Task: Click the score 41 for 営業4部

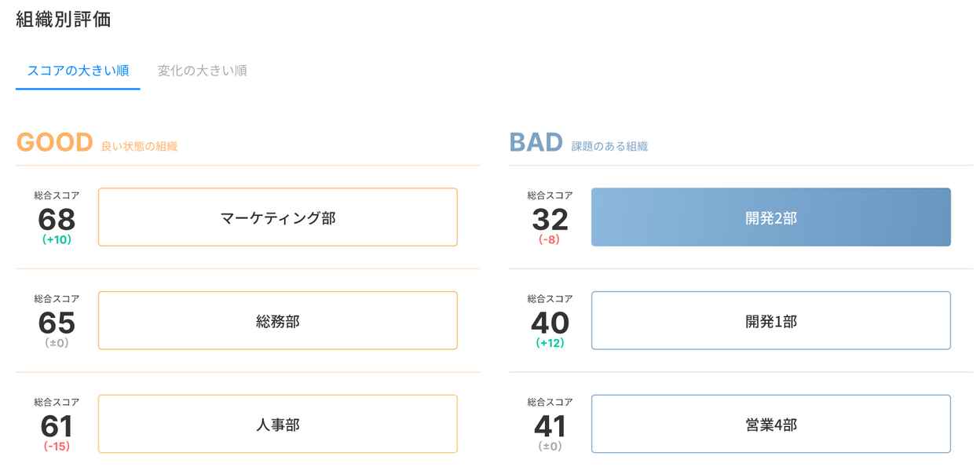Action: click(x=550, y=426)
